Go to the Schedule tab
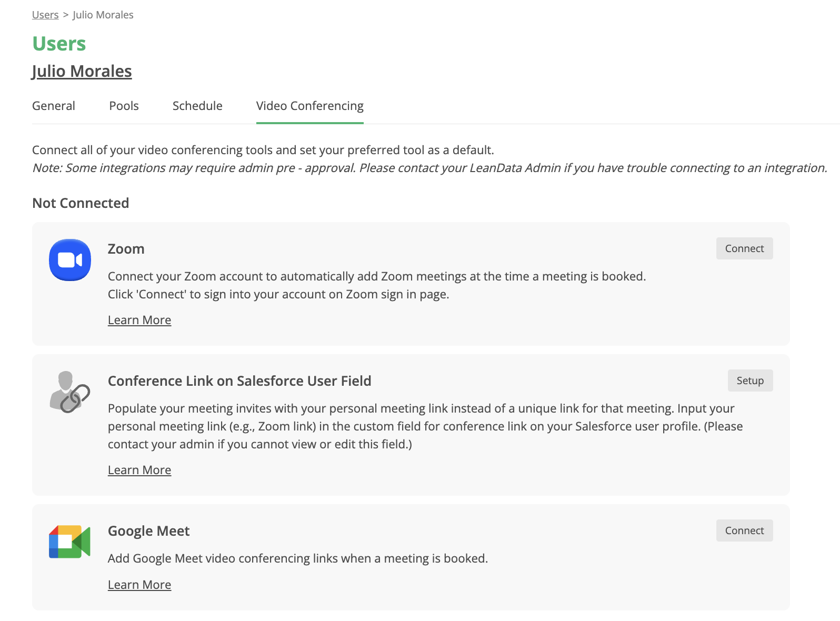Screen dimensions: 840x621 (197, 106)
